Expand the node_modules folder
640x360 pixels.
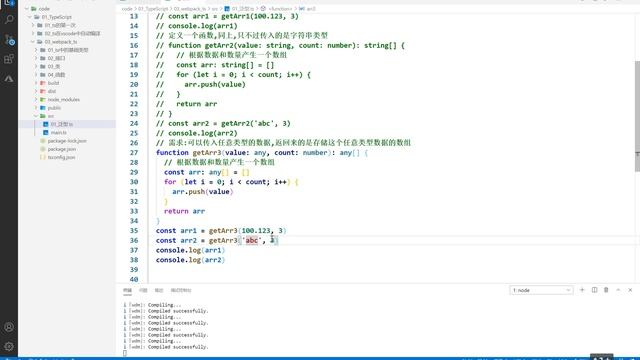tap(36, 100)
